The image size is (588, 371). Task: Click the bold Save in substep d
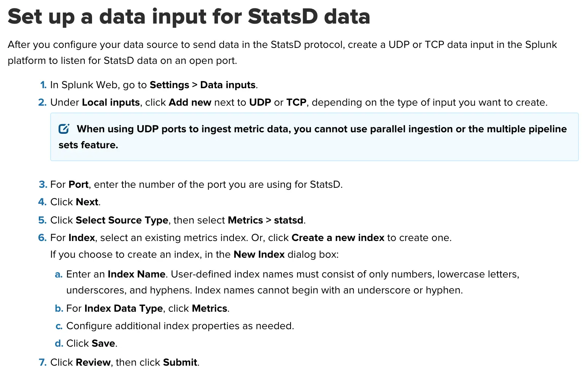[103, 343]
